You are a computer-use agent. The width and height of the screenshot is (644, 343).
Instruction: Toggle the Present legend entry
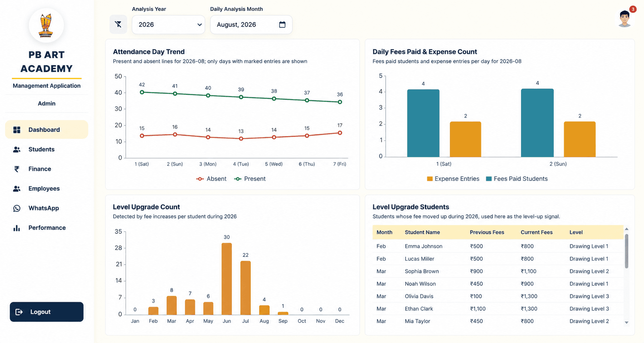point(250,179)
